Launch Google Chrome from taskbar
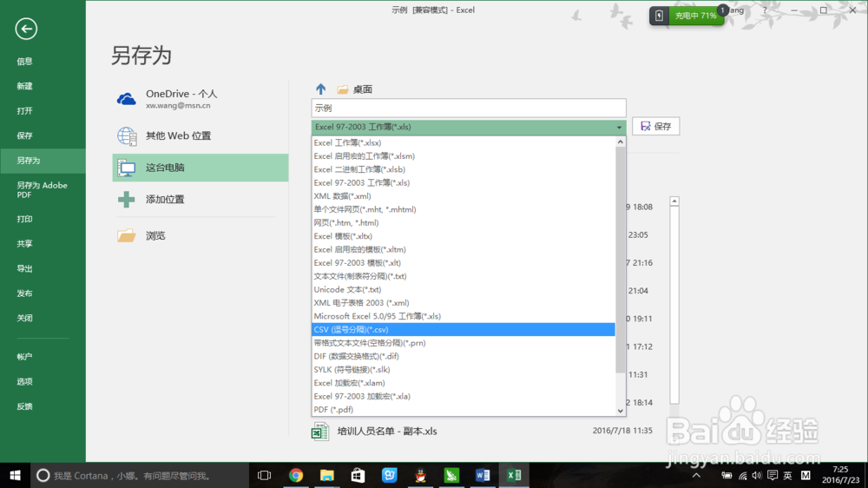 pyautogui.click(x=296, y=475)
